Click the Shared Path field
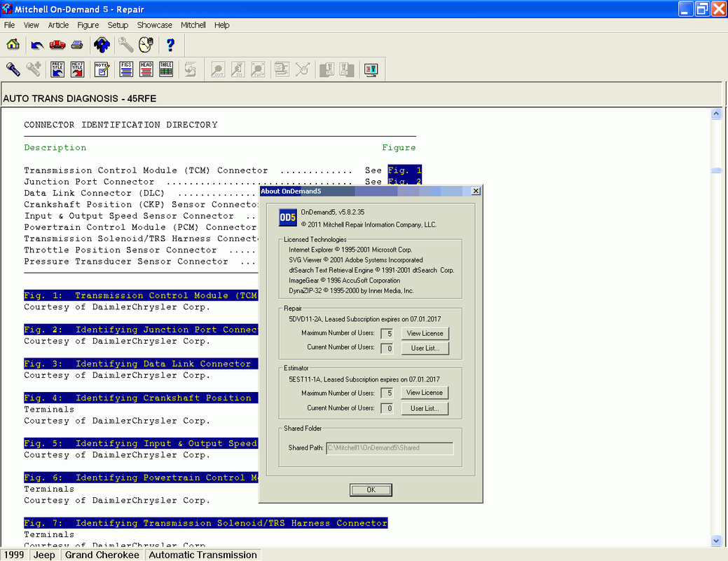The width and height of the screenshot is (728, 561). tap(390, 448)
